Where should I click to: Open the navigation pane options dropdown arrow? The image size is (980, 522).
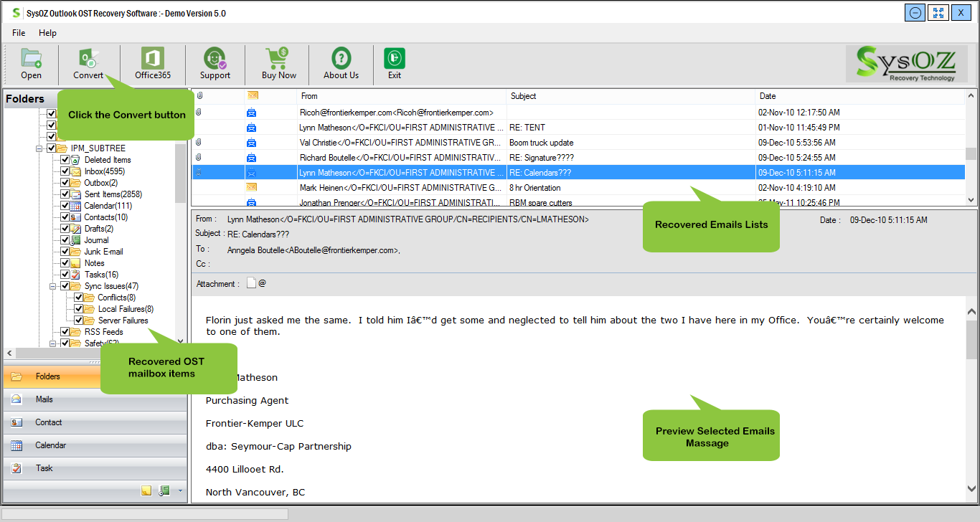(180, 491)
